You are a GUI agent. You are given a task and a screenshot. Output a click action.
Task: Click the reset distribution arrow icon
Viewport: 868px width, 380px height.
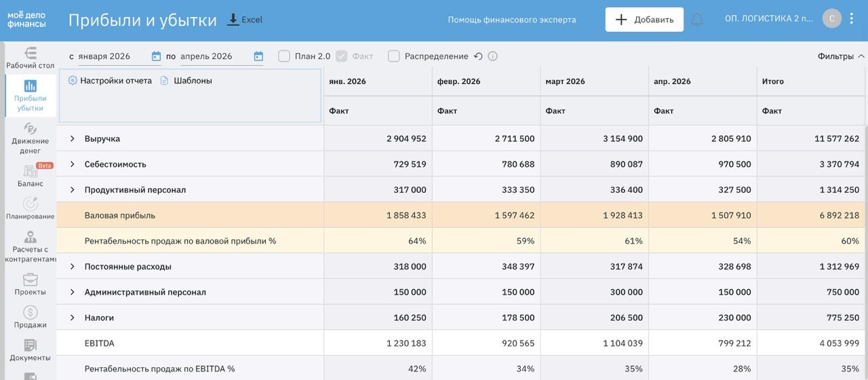pyautogui.click(x=478, y=56)
